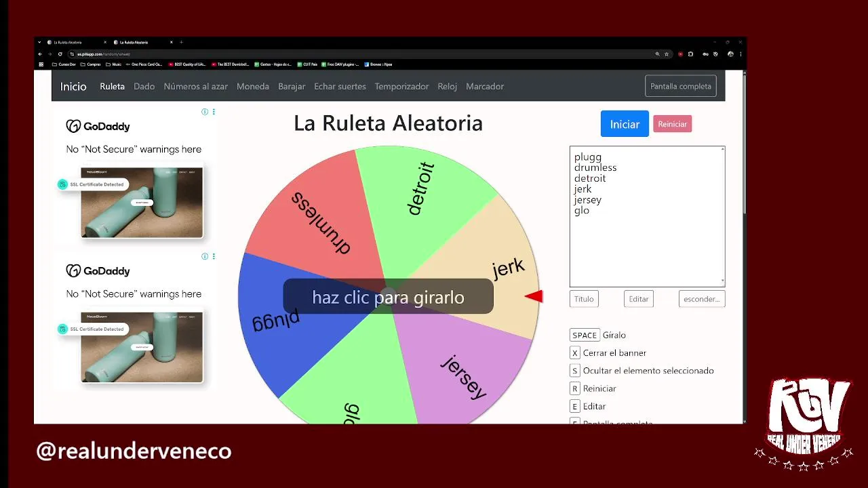Open the The BEST Dumbbell bookmark
Screen dimensions: 868x488
[231, 64]
